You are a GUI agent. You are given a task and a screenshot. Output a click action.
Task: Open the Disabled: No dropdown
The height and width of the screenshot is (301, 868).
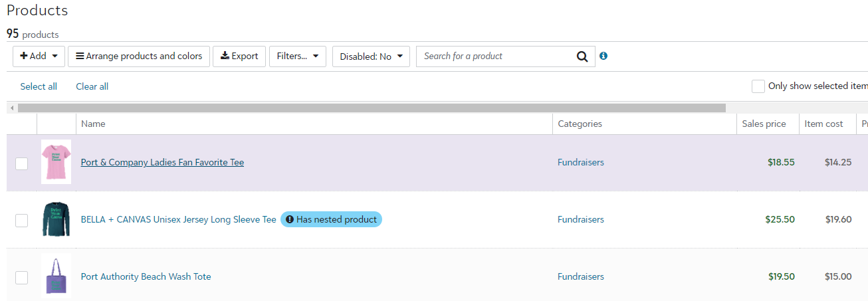point(371,56)
